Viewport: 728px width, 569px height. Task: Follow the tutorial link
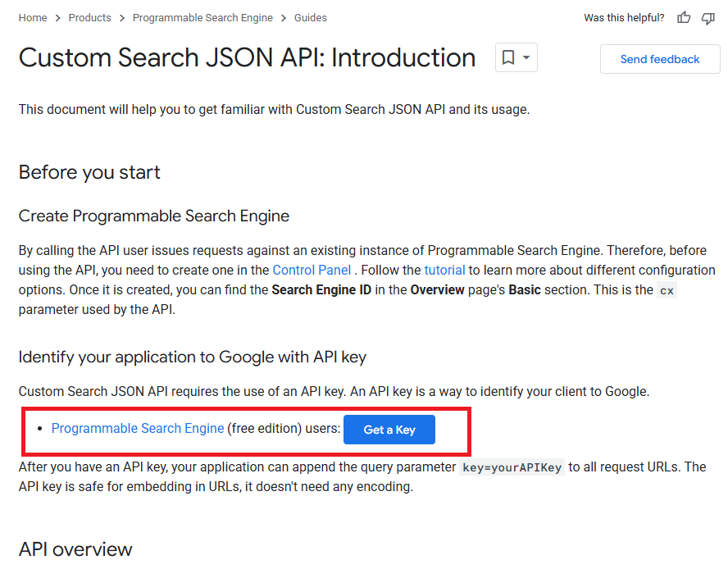(x=444, y=270)
